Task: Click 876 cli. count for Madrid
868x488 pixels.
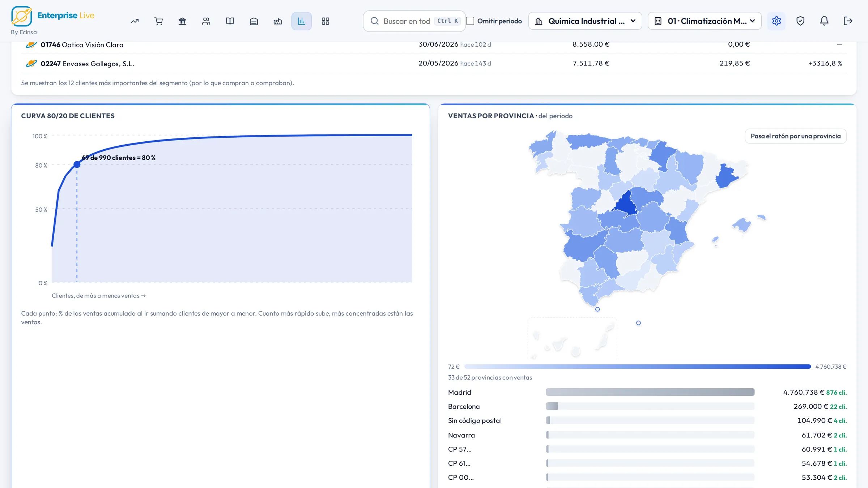Action: (836, 392)
